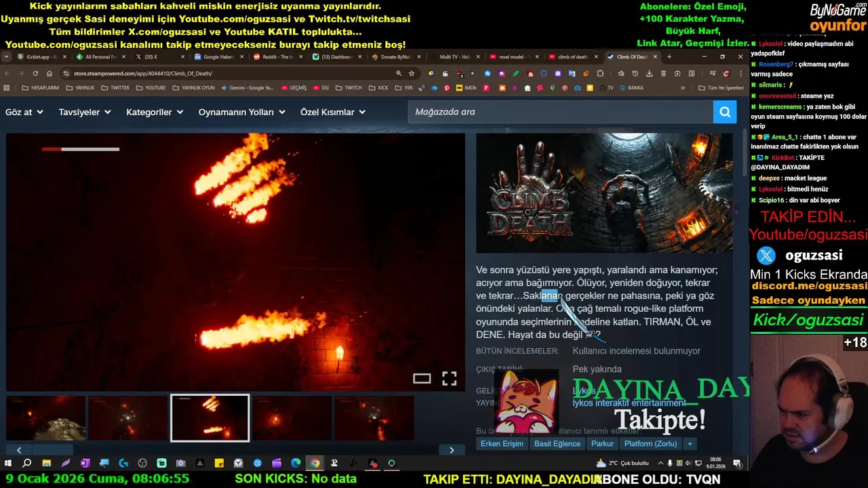Image resolution: width=868 pixels, height=488 pixels.
Task: Open Sticky Notes from the taskbar
Action: pos(219,463)
